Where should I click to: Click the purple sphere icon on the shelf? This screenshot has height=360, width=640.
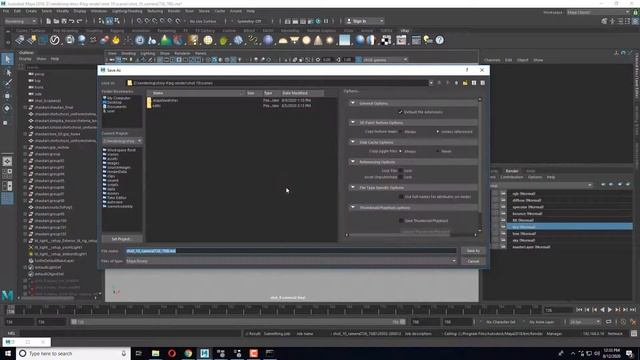268,40
